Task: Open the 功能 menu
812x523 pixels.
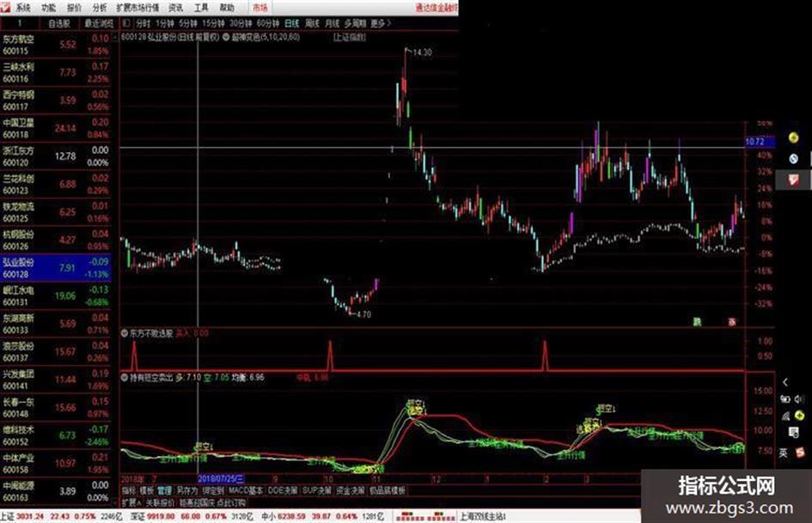Action: click(x=49, y=8)
